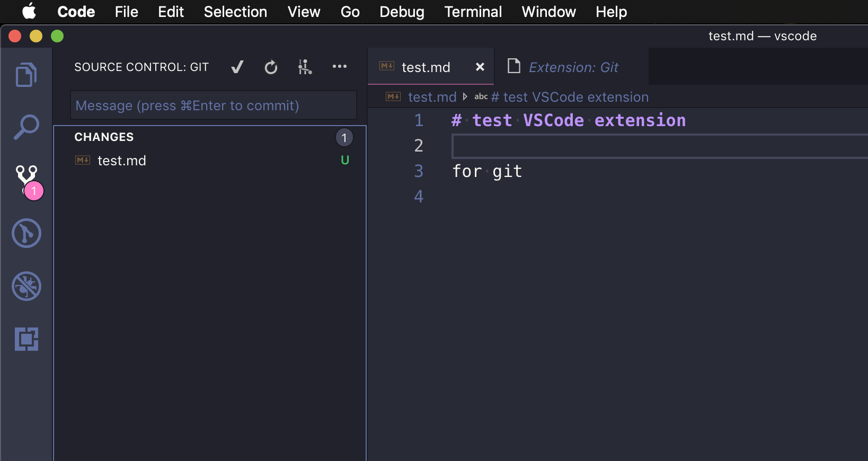This screenshot has height=461, width=868.
Task: Commit changes with the checkmark icon
Action: pos(237,67)
